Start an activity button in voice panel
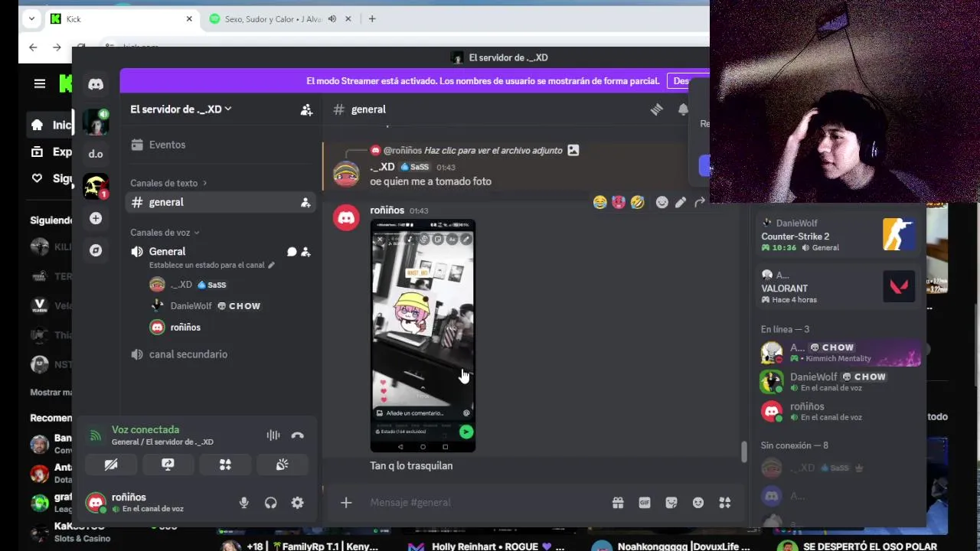980x551 pixels. 225,465
